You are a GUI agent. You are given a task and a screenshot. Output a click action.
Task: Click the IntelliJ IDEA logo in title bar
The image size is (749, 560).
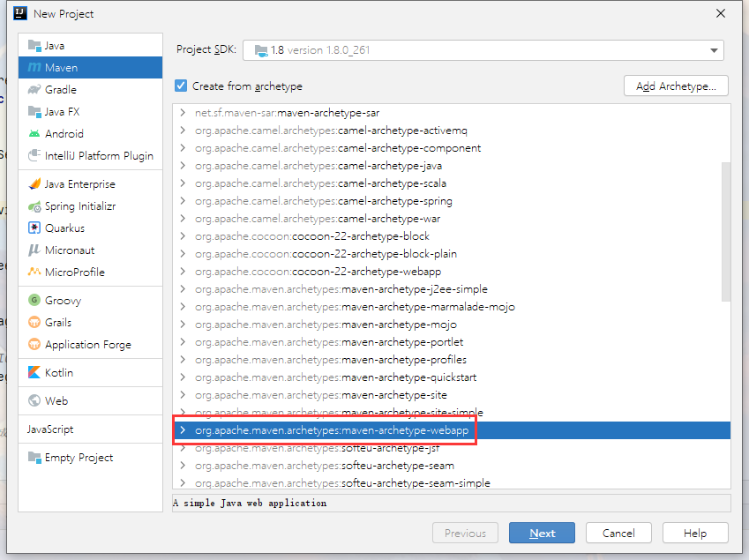coord(20,13)
